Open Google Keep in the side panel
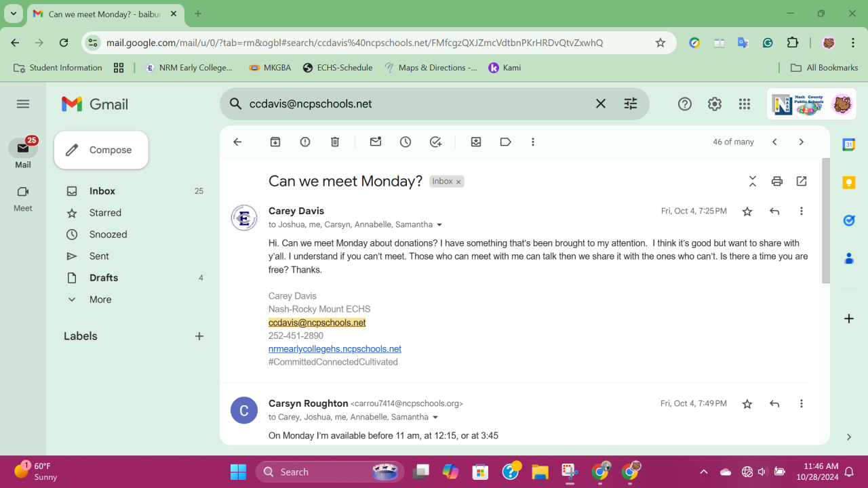The height and width of the screenshot is (488, 868). point(849,182)
